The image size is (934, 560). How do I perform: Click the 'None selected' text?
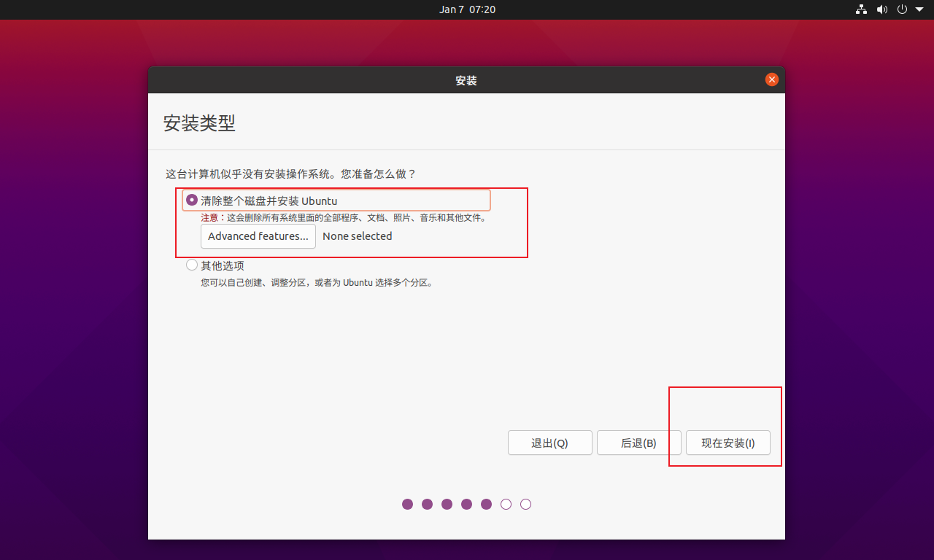click(x=358, y=236)
